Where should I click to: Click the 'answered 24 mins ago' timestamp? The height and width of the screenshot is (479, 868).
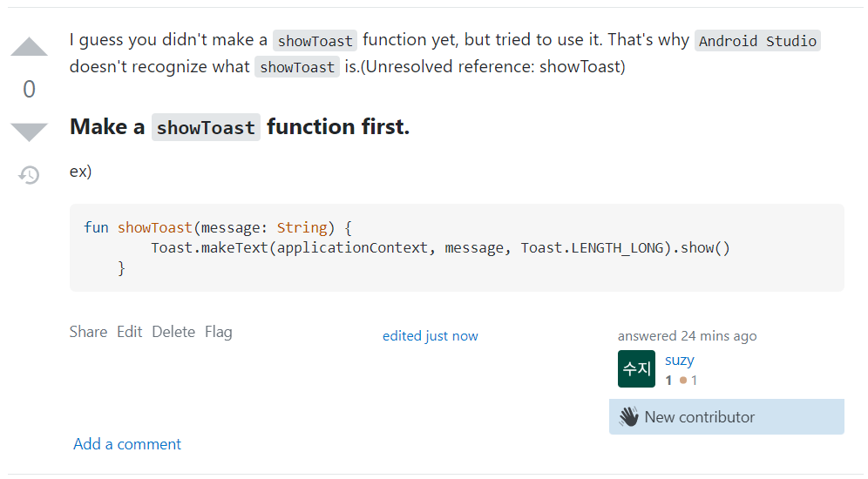(687, 336)
